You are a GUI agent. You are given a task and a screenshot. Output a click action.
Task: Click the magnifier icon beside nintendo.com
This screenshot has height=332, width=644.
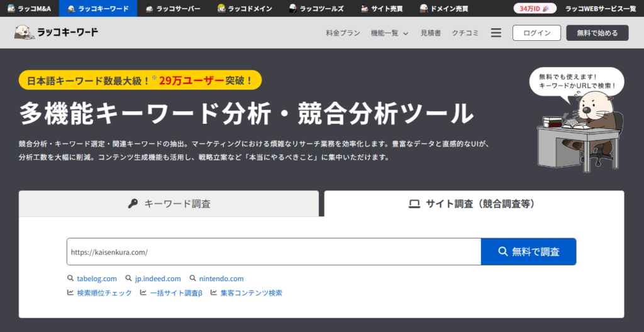pos(192,279)
